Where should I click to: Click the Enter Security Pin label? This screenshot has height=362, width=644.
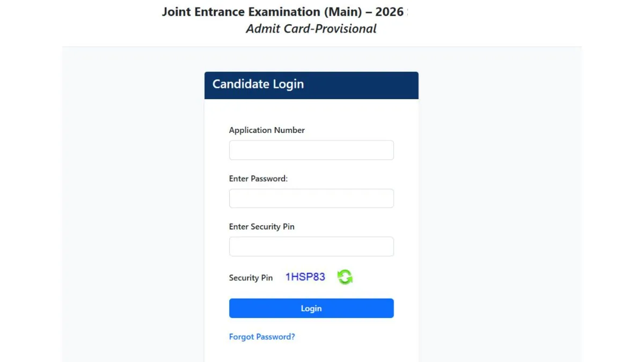tap(262, 226)
